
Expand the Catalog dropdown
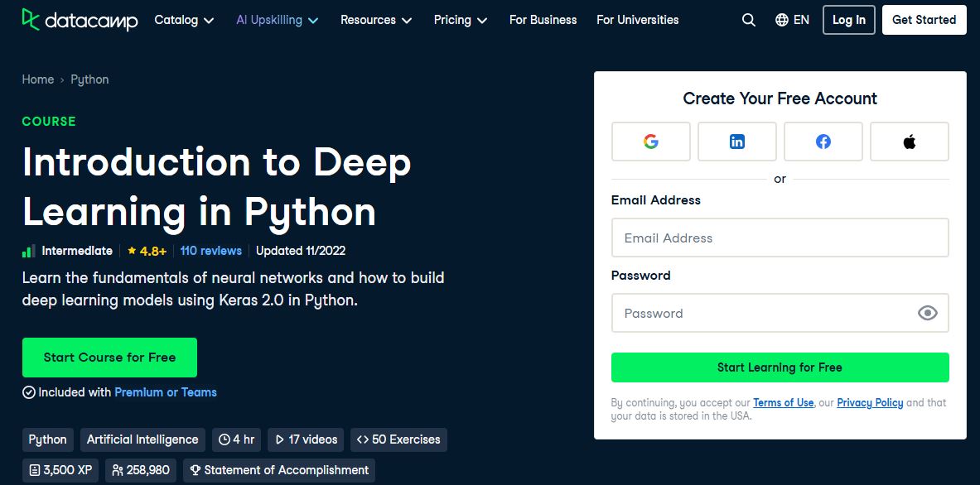pyautogui.click(x=183, y=20)
